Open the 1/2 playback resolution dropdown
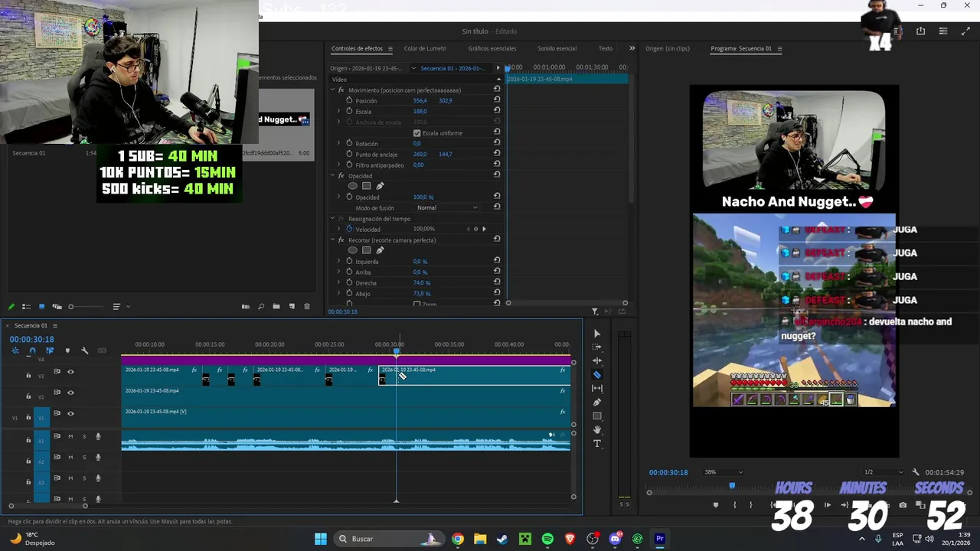980x551 pixels. click(883, 472)
